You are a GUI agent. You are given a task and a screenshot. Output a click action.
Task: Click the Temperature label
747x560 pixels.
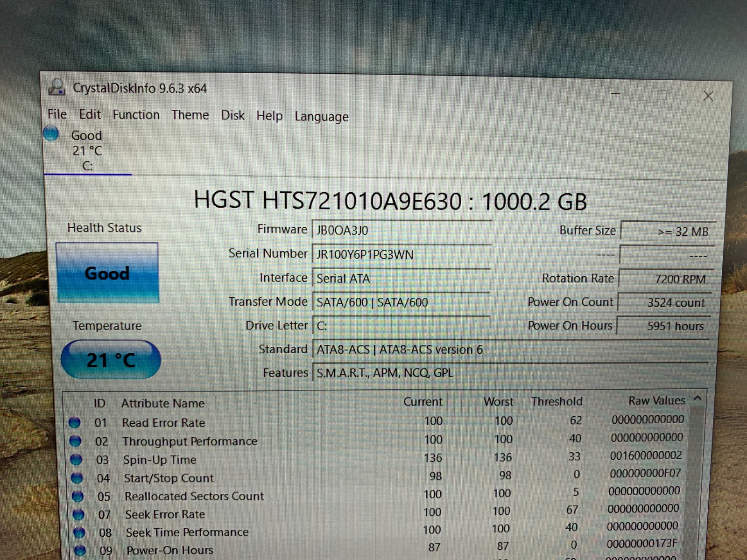(107, 326)
